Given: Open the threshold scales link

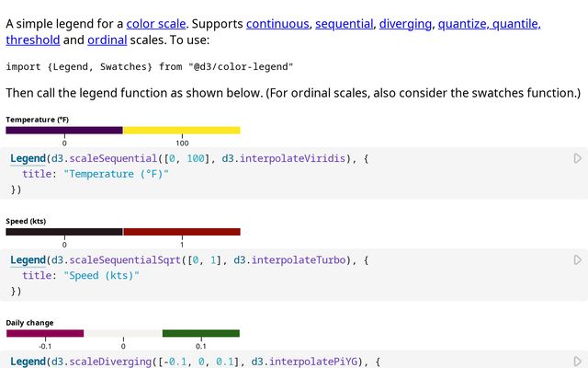Looking at the screenshot, I should (x=33, y=40).
